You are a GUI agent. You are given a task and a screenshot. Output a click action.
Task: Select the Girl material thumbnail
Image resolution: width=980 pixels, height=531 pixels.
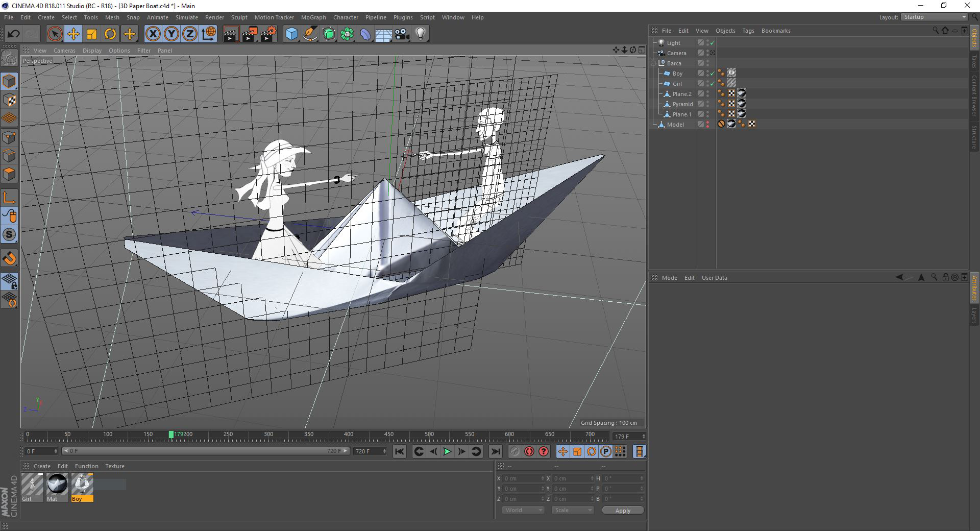[x=32, y=488]
